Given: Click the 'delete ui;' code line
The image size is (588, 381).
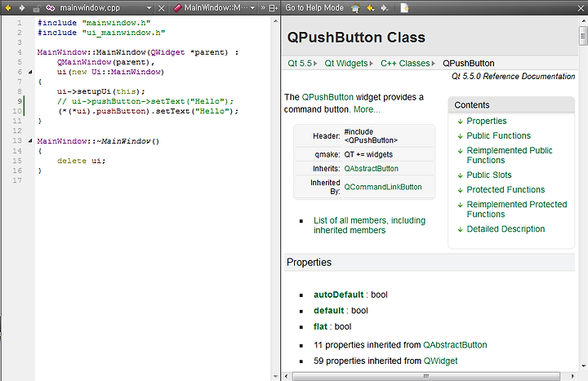Looking at the screenshot, I should 82,161.
